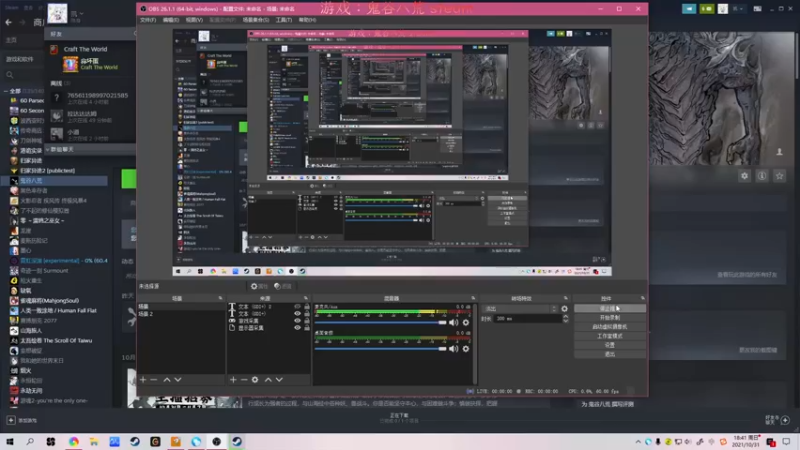
Task: Click the Steam profile avatar thumbnail
Action: point(57,13)
